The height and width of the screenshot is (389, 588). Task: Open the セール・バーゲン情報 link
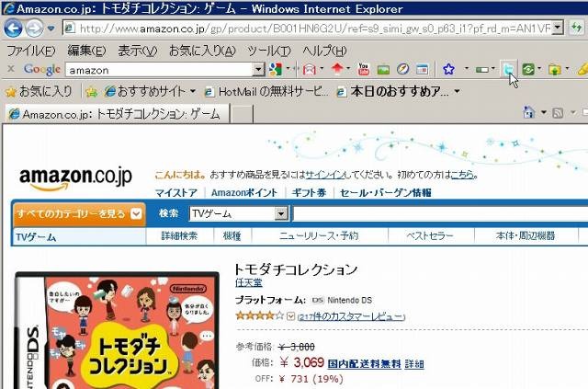386,192
